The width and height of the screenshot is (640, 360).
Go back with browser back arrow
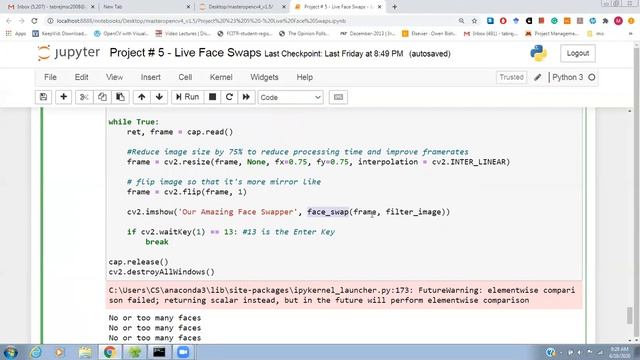pos(9,21)
